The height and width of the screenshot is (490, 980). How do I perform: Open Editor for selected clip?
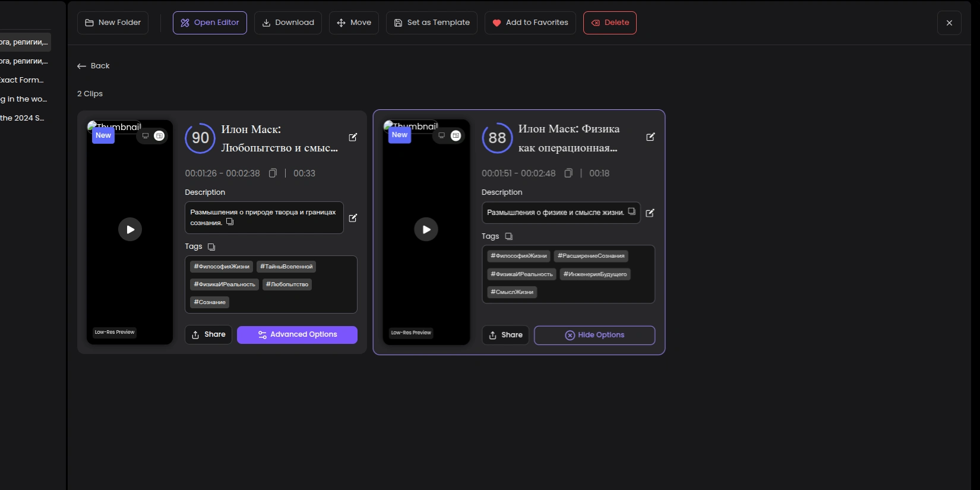[210, 23]
